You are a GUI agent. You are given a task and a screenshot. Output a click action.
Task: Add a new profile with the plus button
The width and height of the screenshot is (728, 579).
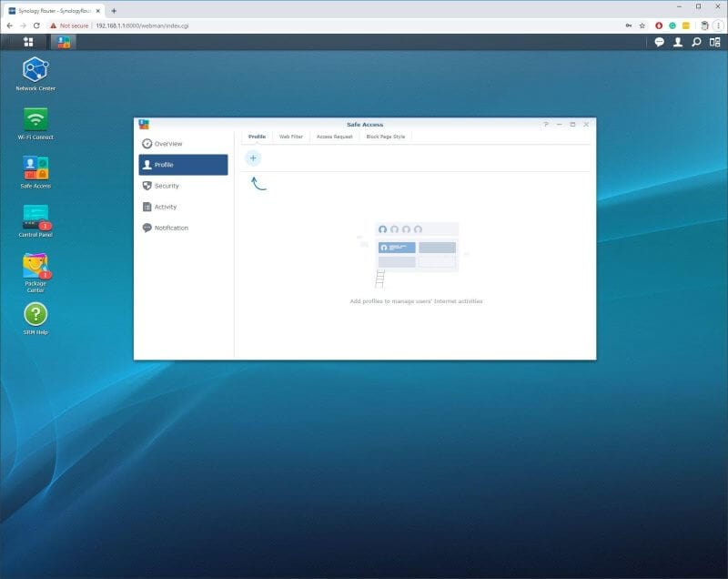click(x=252, y=157)
